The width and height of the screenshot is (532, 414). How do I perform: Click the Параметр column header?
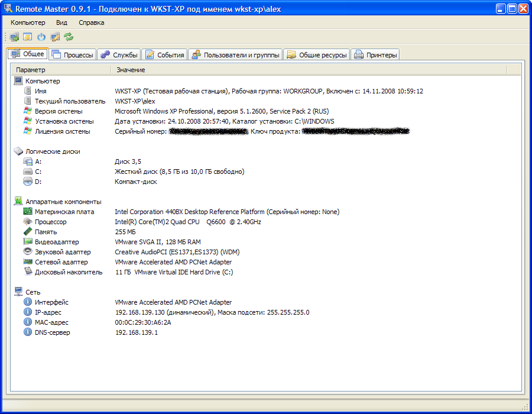[61, 70]
